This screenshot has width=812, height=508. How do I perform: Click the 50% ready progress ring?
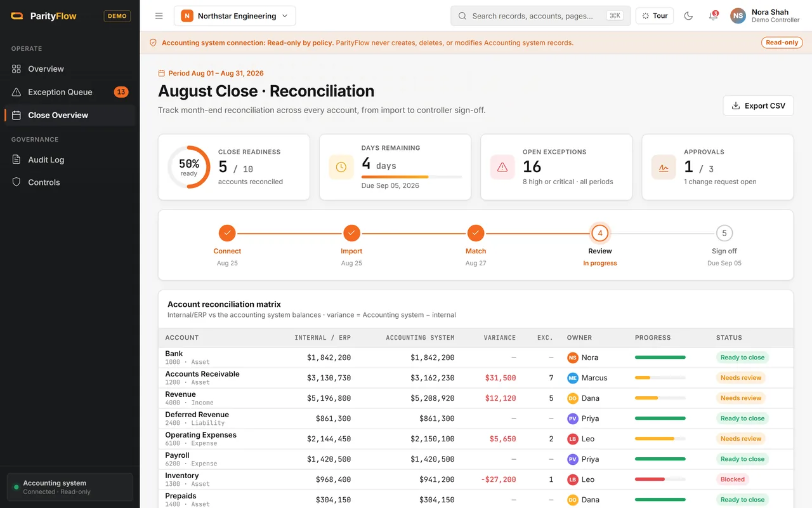pos(189,167)
